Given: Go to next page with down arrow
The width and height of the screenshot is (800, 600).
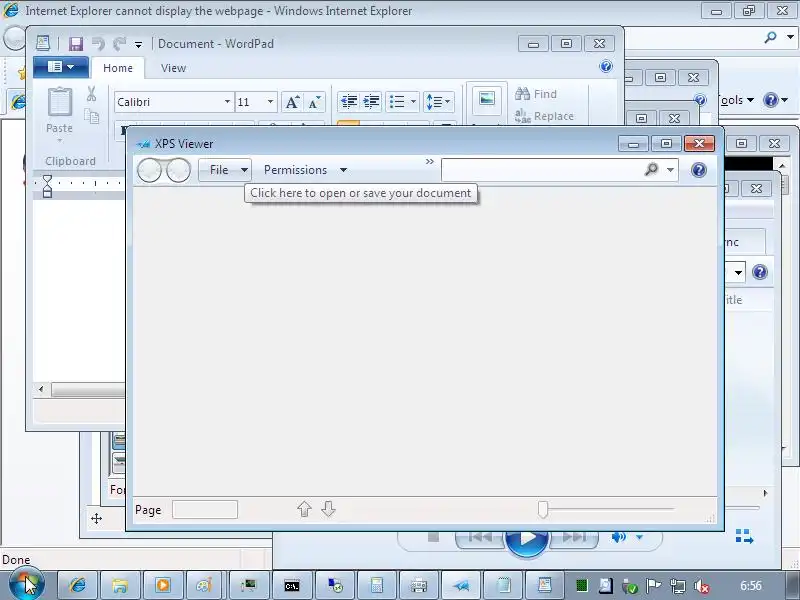Looking at the screenshot, I should (328, 509).
